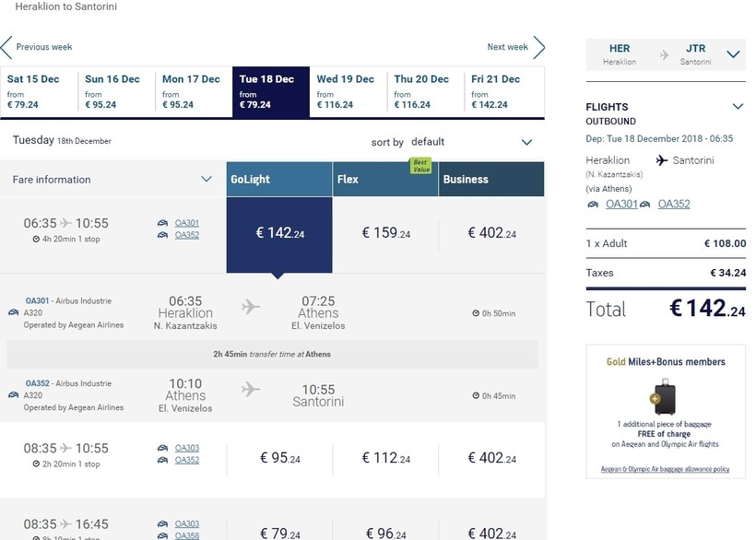Image resolution: width=756 pixels, height=540 pixels.
Task: Click the plane icon beside Santorini in summary
Action: pos(661,160)
